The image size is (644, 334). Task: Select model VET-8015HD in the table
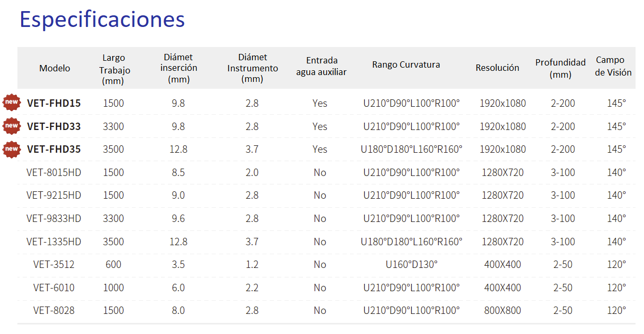pos(54,172)
